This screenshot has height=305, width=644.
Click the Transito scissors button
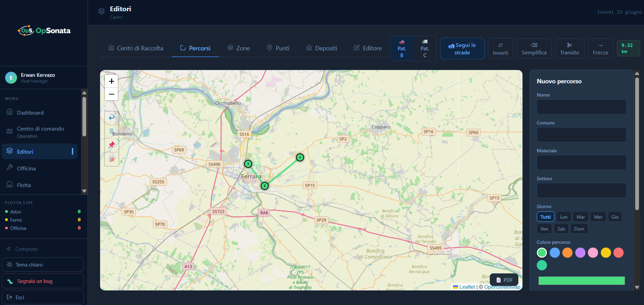569,49
